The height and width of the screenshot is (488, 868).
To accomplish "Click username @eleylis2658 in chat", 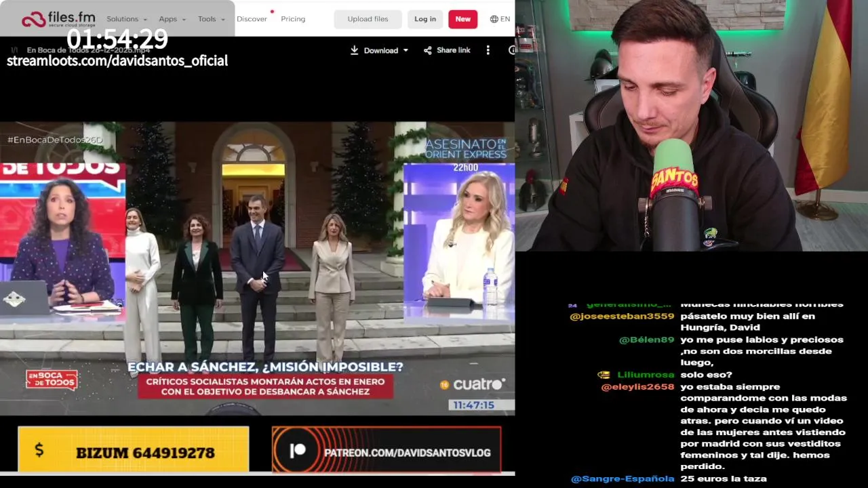I will coord(637,386).
